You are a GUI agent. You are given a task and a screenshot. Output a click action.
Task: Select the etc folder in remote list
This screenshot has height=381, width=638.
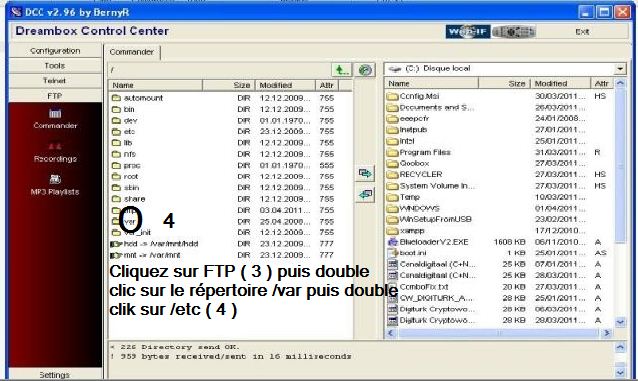click(x=129, y=131)
